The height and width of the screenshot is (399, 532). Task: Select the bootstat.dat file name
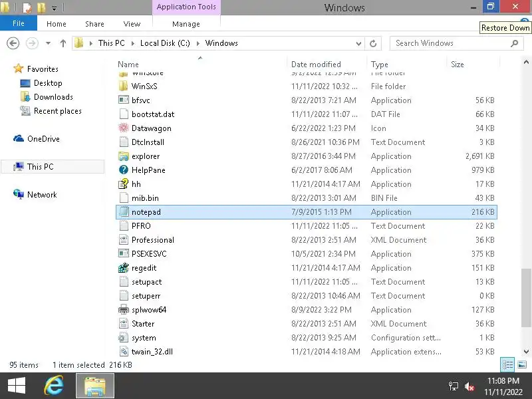[x=153, y=114]
